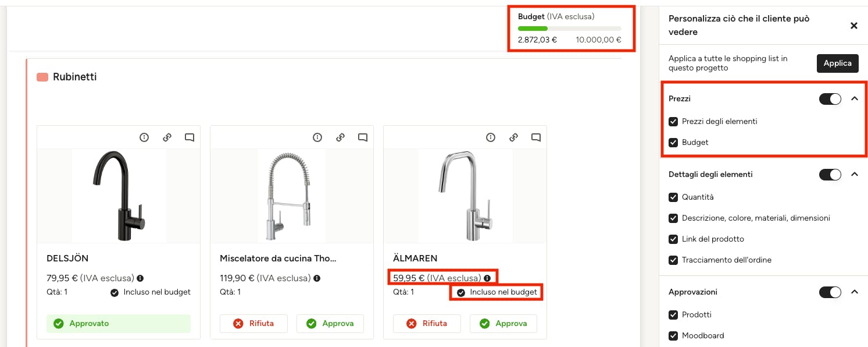868x347 pixels.
Task: Collapse the Approvazioni section chevron
Action: pos(854,292)
